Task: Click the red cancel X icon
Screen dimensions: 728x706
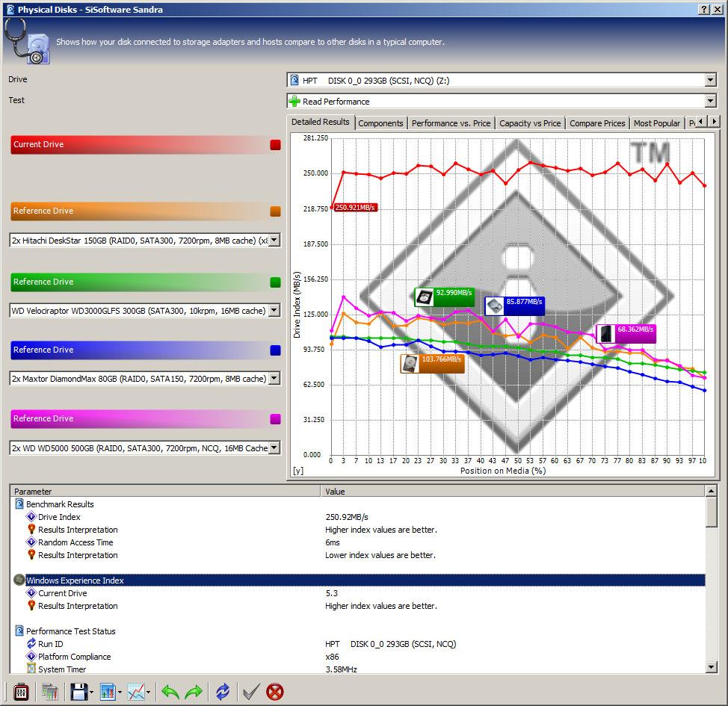Action: point(275,692)
